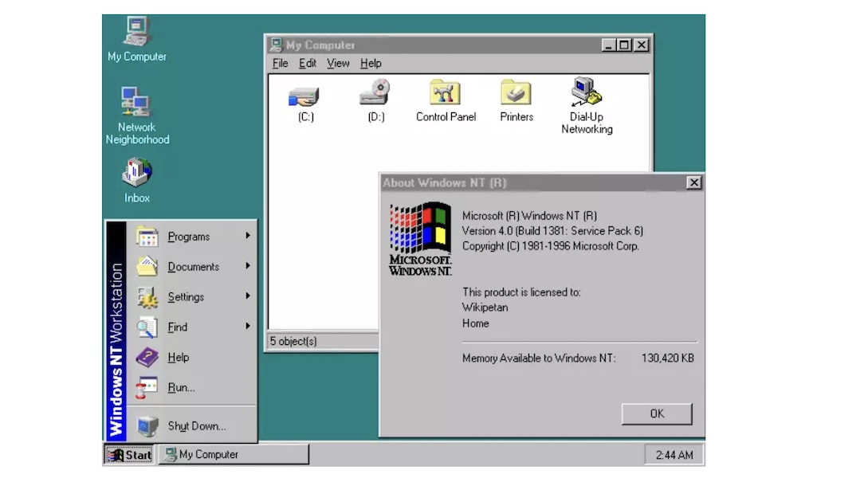Expand the Settings submenu arrow
Viewport: 868px width, 478px height.
(248, 296)
